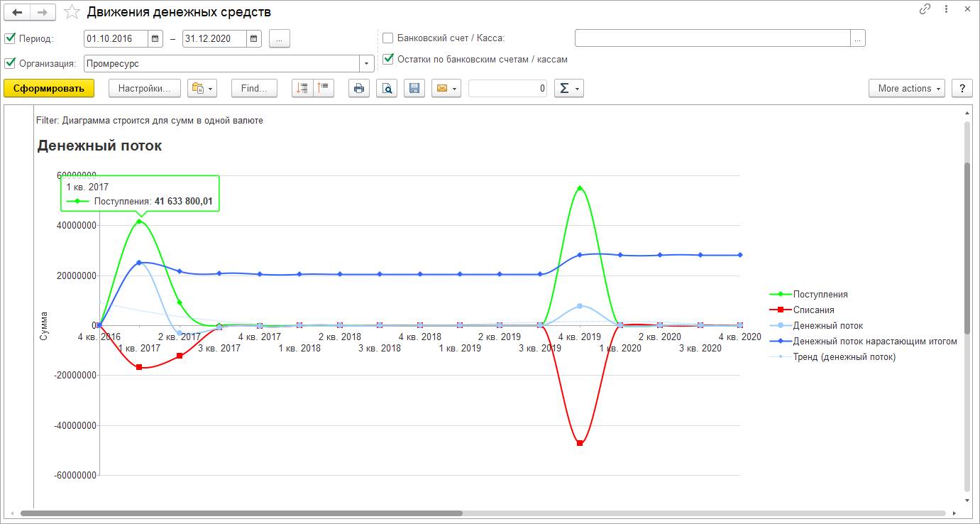Click the tooltip value 41 633 800,01
This screenshot has width=980, height=524.
[184, 202]
